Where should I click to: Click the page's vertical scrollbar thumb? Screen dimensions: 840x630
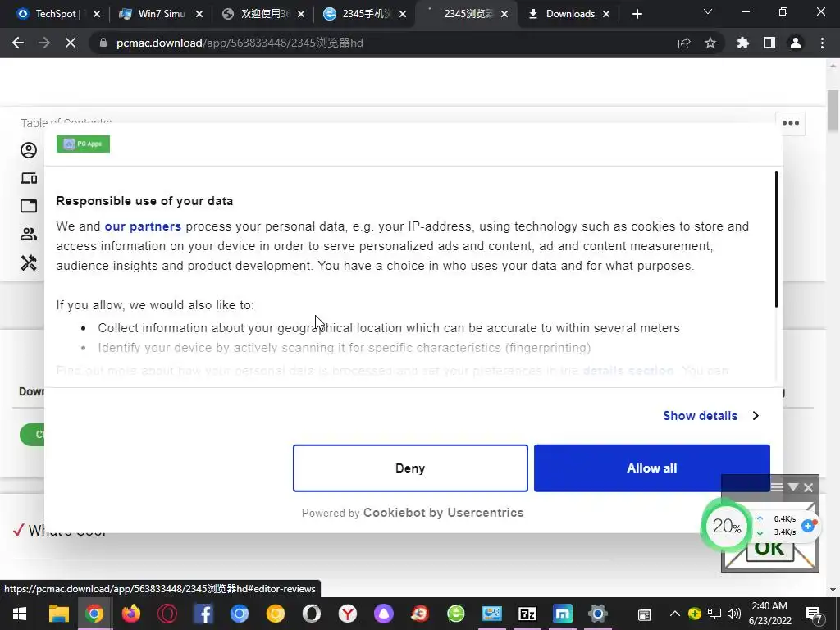coord(833,111)
